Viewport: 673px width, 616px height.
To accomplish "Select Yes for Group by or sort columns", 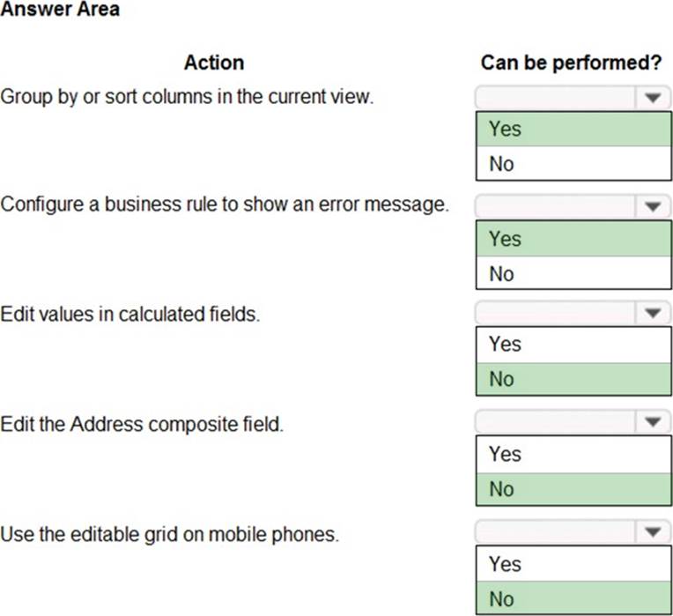I will (573, 129).
